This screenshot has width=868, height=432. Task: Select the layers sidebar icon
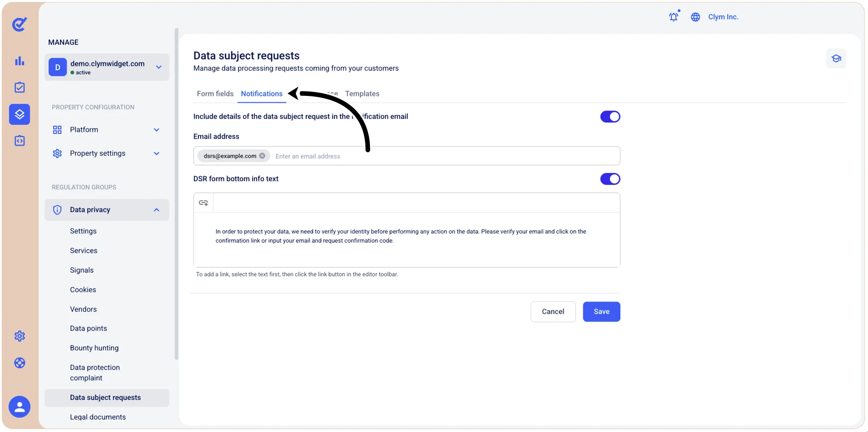click(x=19, y=114)
